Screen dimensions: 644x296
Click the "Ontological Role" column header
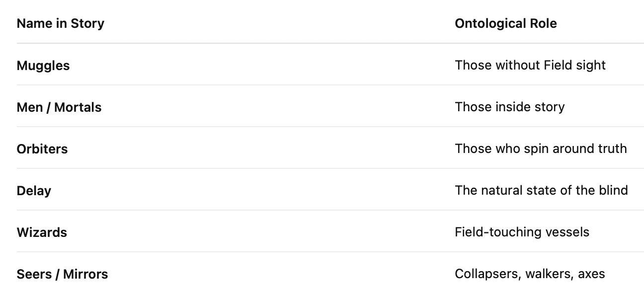[x=505, y=23]
